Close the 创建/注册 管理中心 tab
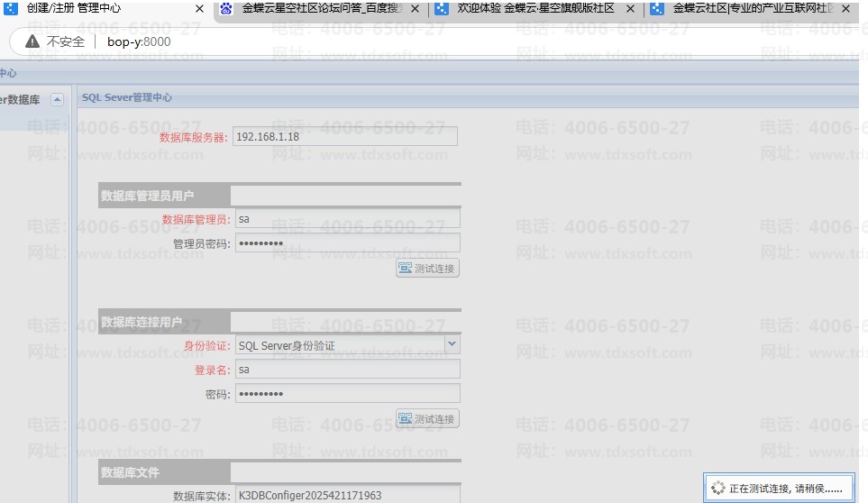 point(200,9)
